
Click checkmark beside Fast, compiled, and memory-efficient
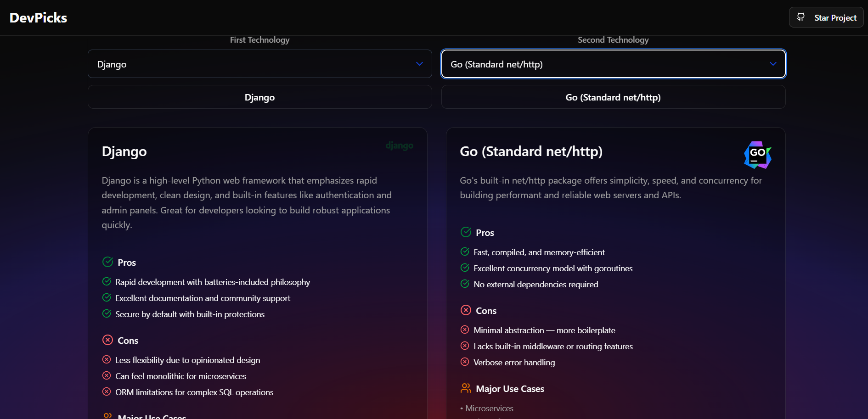(x=465, y=252)
